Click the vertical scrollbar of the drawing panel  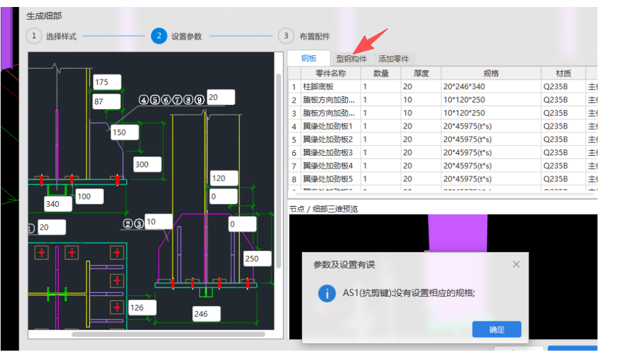click(278, 171)
